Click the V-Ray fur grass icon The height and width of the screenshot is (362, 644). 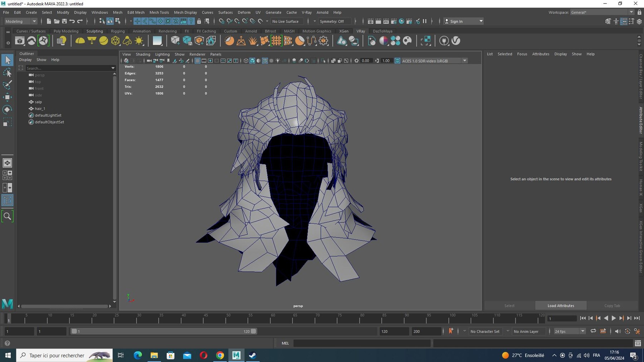click(253, 41)
